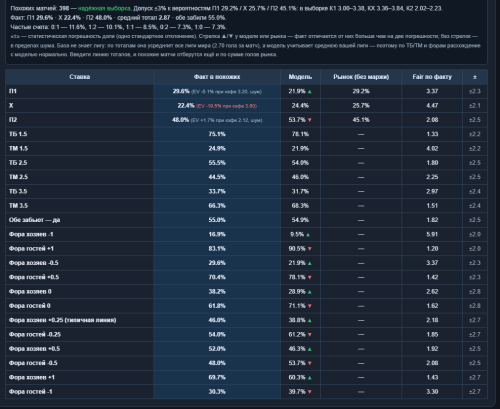Screen dimensions: 500x409
Task: Click green arrow beside 9.5% for Фора хозяев -1
Action: 308,235
